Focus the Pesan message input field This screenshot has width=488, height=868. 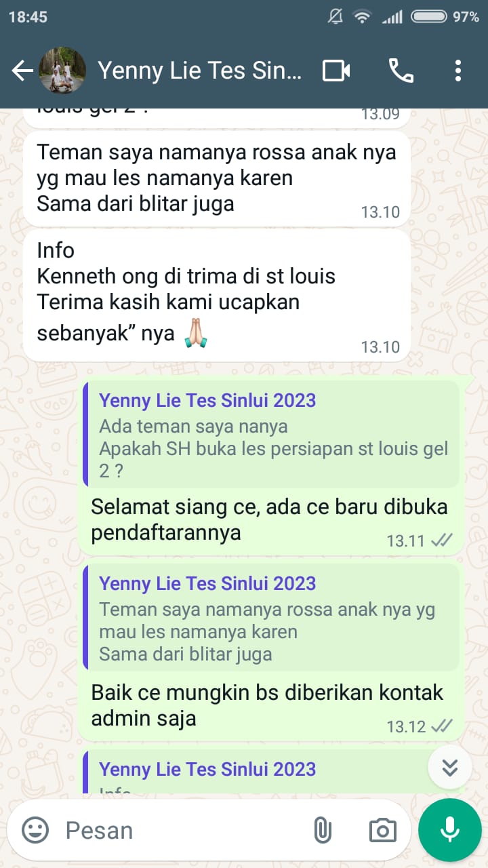coord(183,830)
